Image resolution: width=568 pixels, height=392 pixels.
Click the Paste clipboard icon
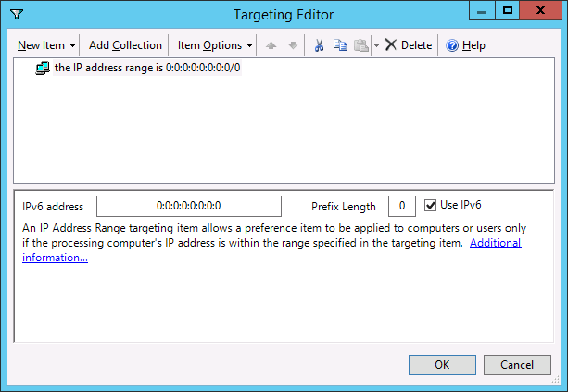[361, 45]
